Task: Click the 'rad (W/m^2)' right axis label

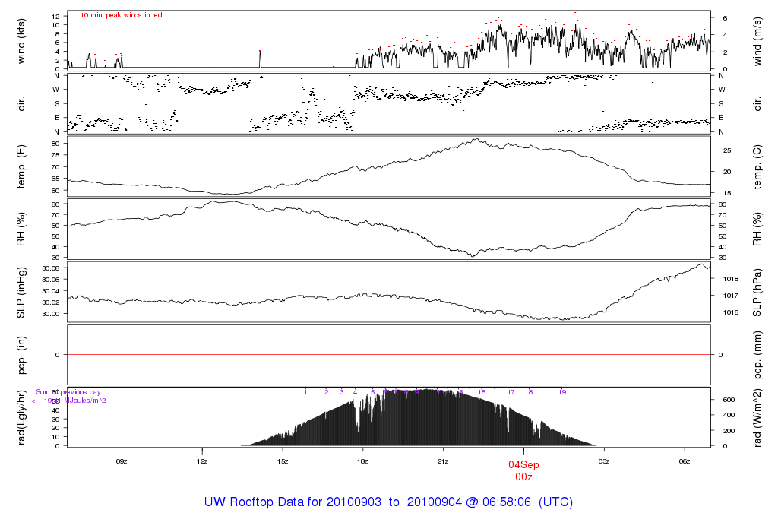Action: (757, 418)
